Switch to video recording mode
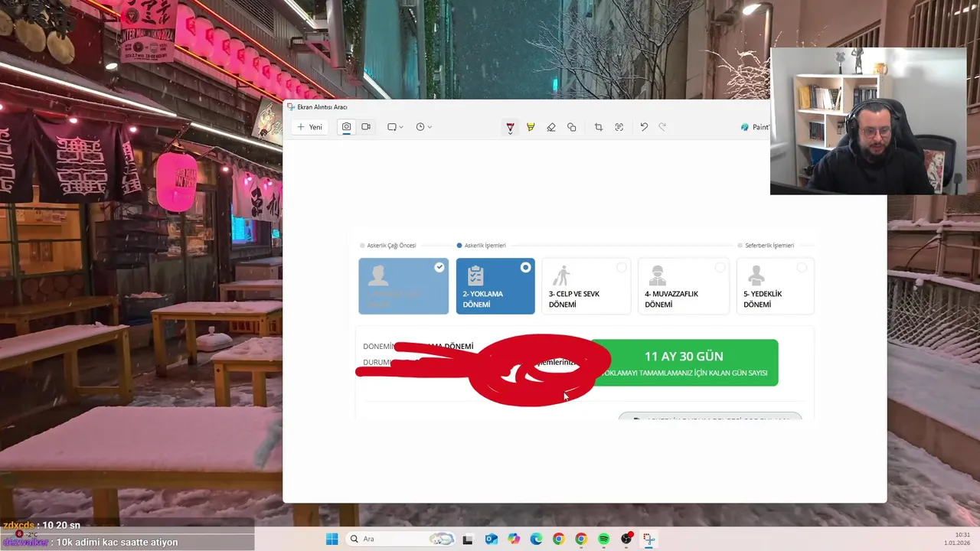 [366, 127]
